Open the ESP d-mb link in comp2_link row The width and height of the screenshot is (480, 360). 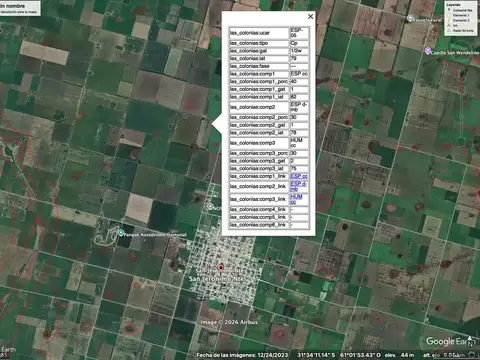299,186
